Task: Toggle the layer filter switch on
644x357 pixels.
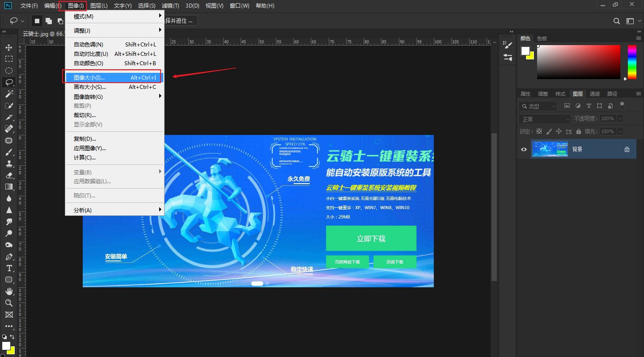Action: click(x=622, y=106)
